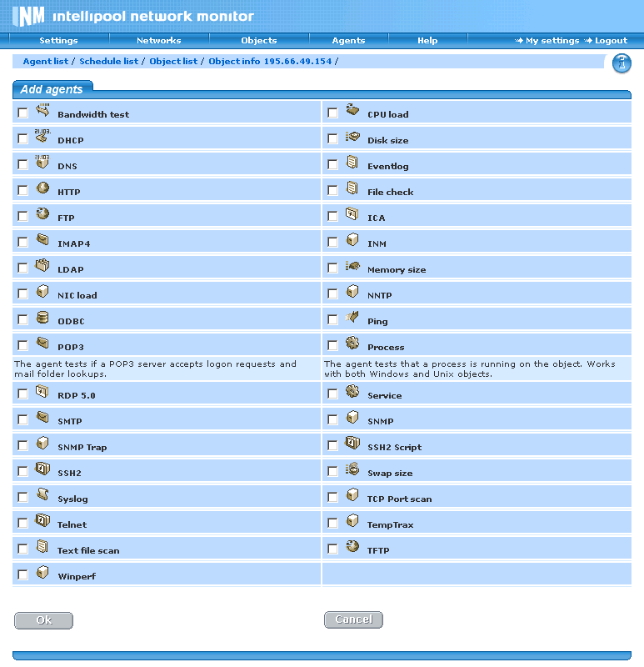Click the ODBC database icon

[42, 318]
